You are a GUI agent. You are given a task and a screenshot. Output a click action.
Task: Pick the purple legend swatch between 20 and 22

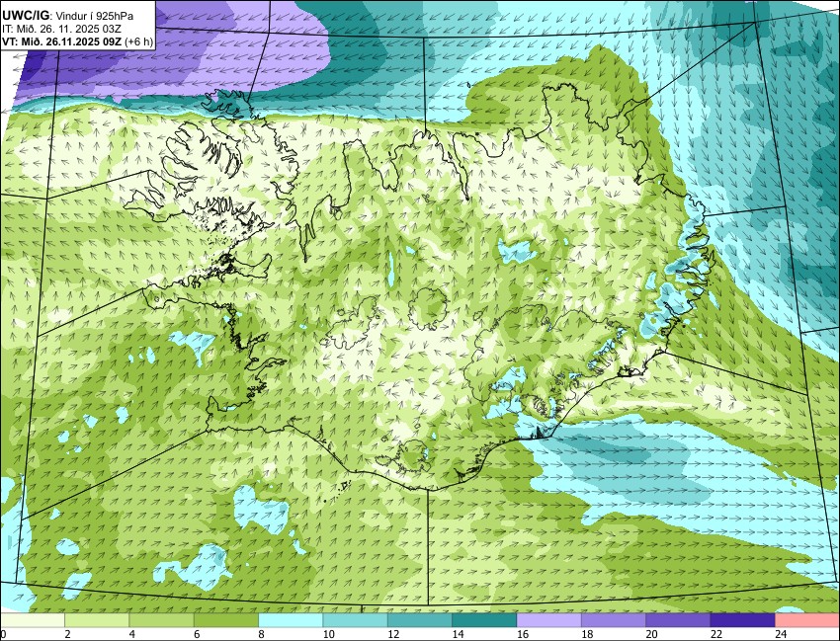678,620
